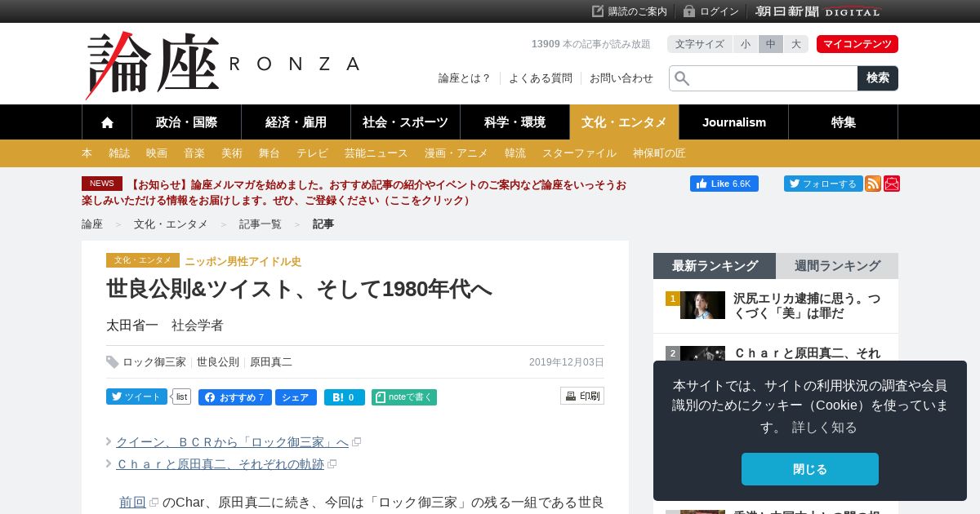This screenshot has height=514, width=980.
Task: Click Facebook おすすめ 7 button
Action: click(235, 397)
